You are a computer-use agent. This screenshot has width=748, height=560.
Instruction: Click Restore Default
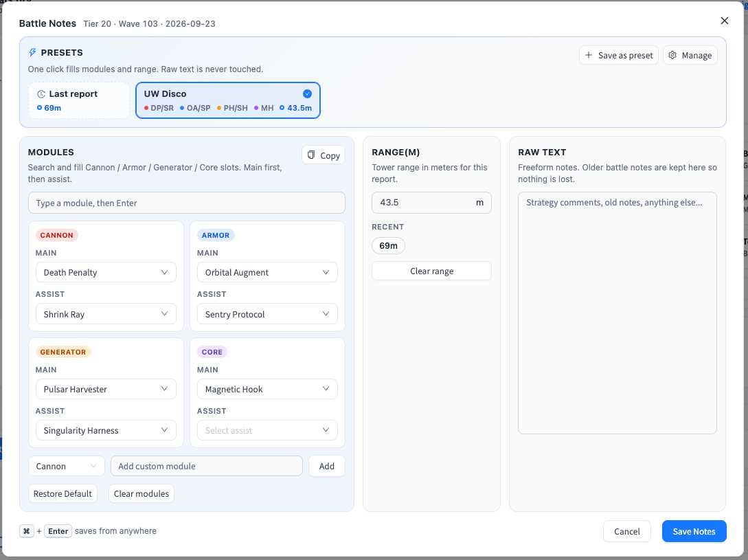63,493
